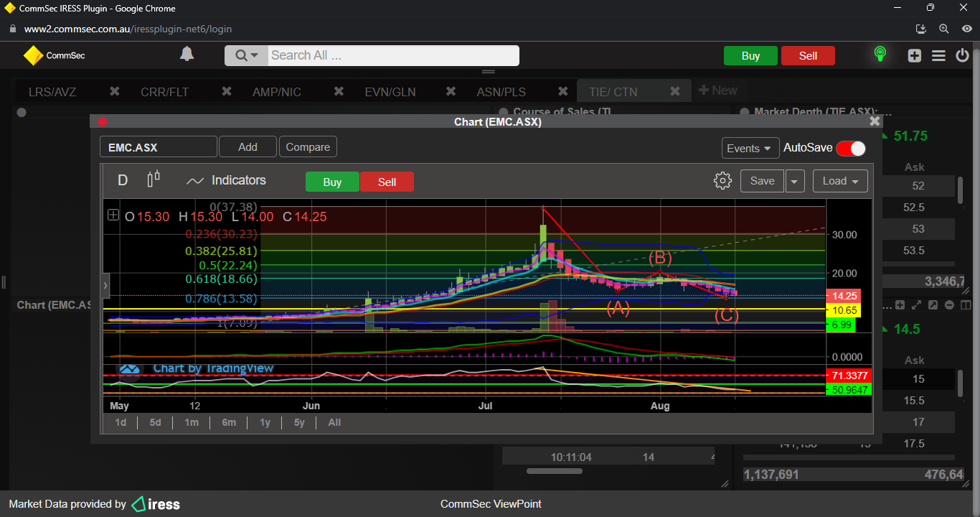Toggle the AutoSave switch
This screenshot has width=980, height=517.
point(851,148)
